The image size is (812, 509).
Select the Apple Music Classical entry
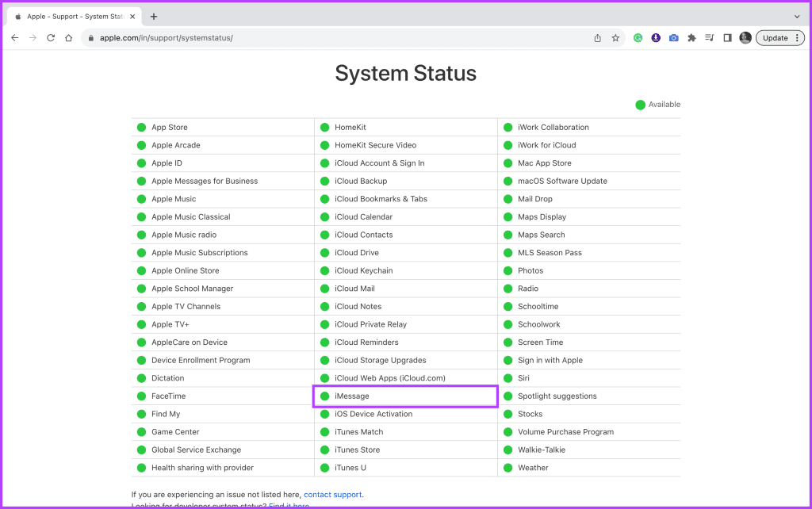190,217
